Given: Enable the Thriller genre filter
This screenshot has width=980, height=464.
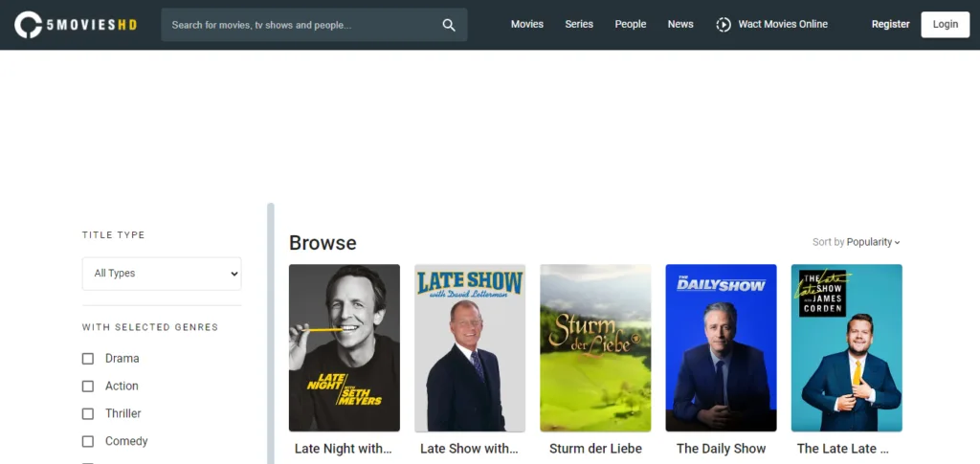Looking at the screenshot, I should 88,413.
